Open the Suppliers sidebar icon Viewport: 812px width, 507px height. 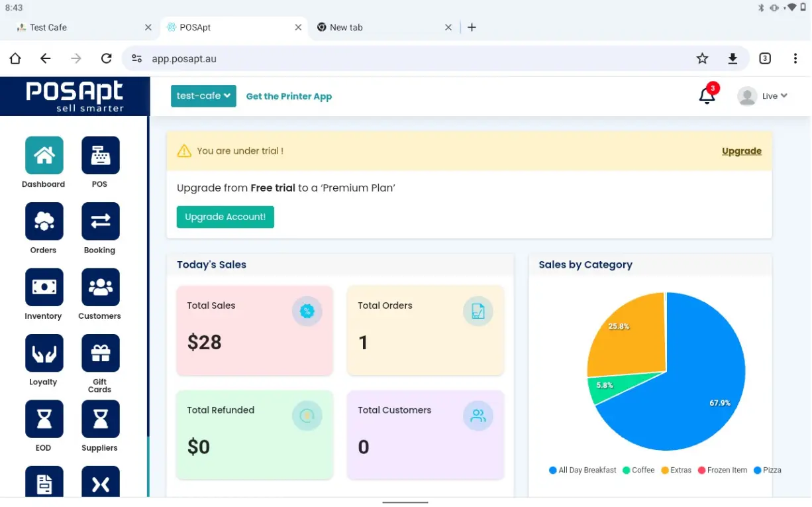click(100, 419)
